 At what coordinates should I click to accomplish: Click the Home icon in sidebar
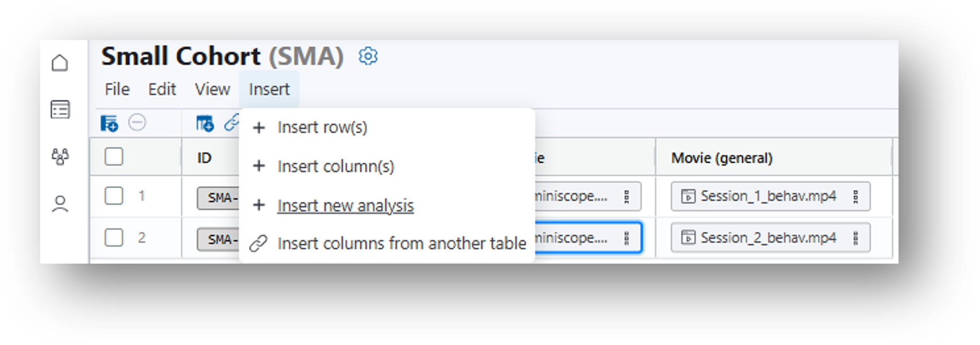point(60,62)
